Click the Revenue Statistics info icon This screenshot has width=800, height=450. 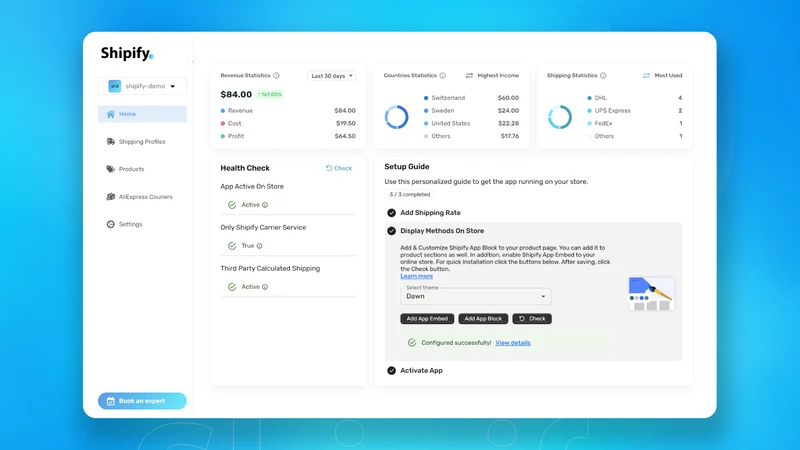(276, 76)
